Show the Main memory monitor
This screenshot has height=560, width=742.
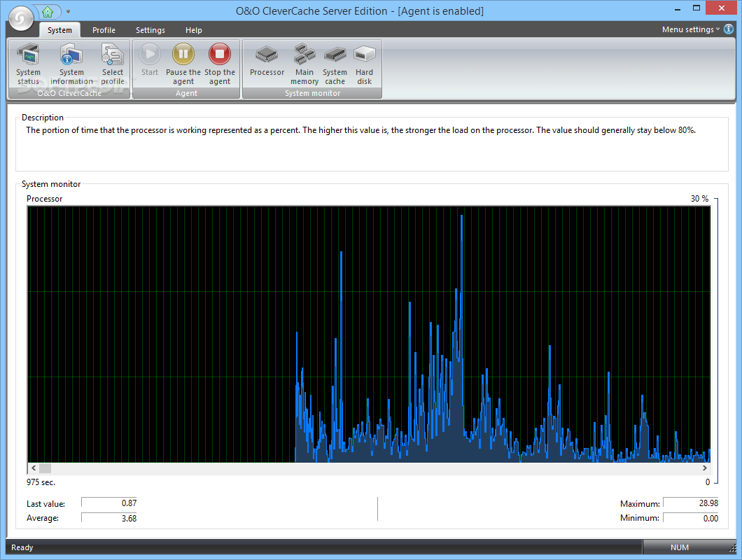(304, 64)
